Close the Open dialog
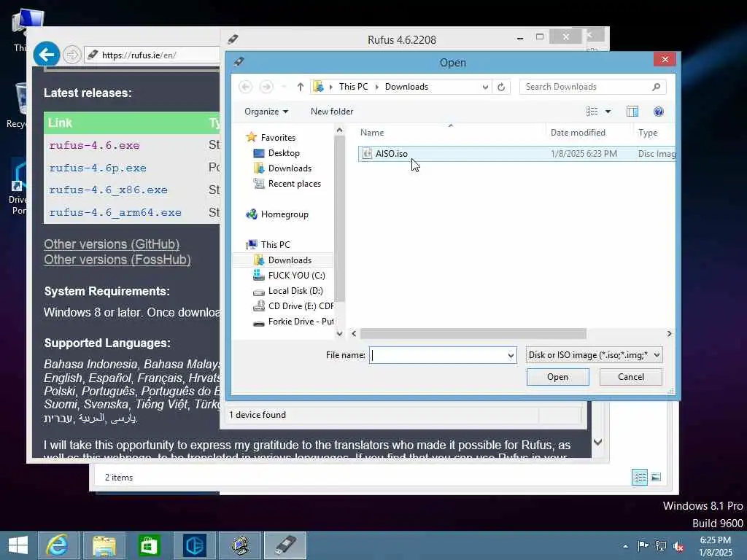Screen dimensions: 747x560 pyautogui.click(x=665, y=60)
